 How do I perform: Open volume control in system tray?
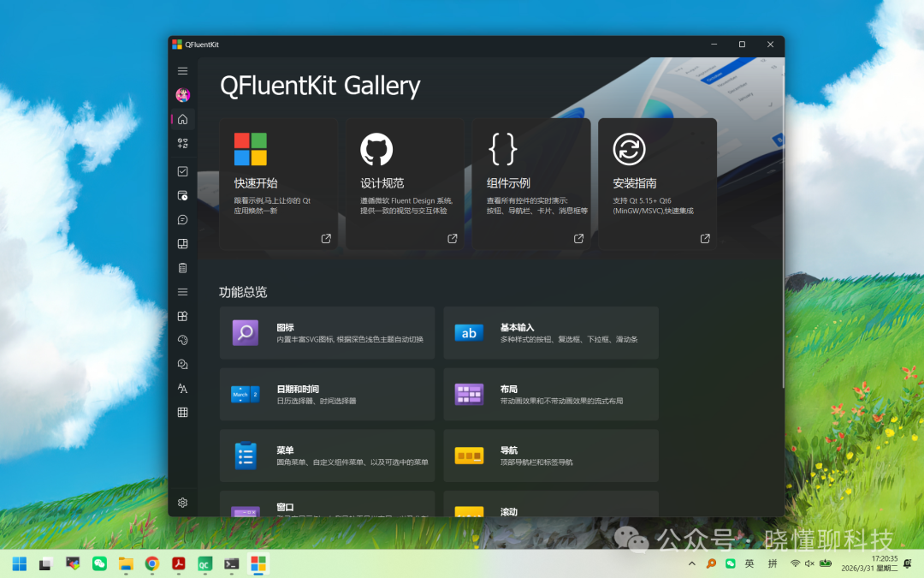tap(810, 563)
